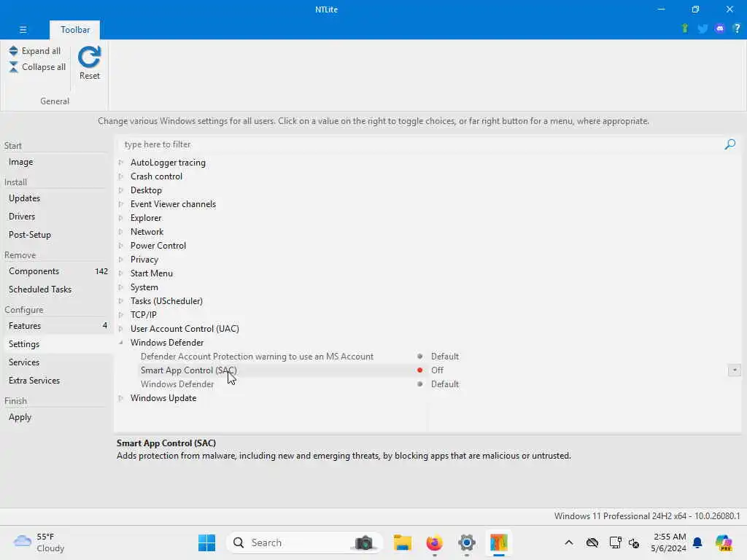747x560 pixels.
Task: Open the Extra Services page
Action: [x=34, y=380]
